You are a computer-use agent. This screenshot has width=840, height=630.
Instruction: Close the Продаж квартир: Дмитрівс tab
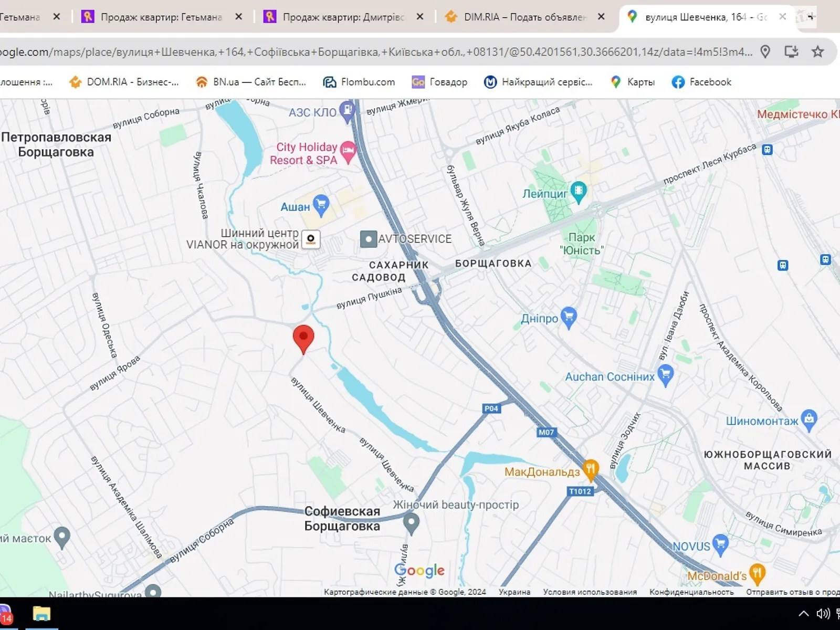(x=420, y=17)
